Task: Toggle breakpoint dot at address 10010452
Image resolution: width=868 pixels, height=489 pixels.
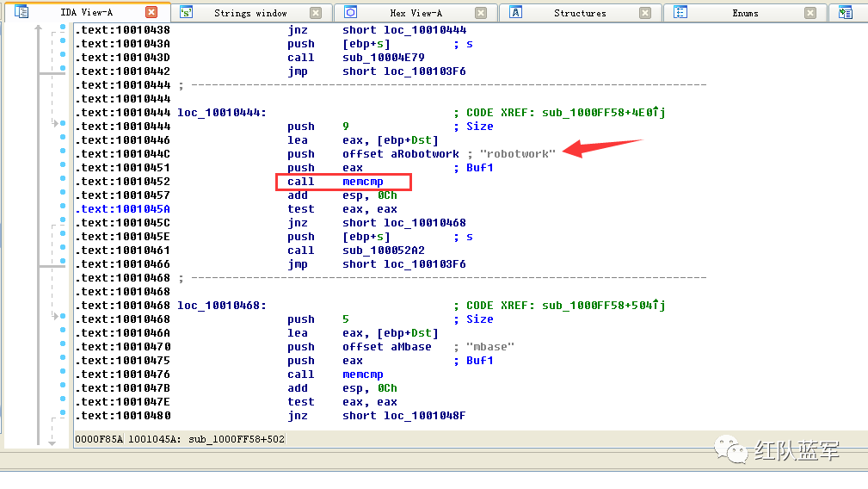Action: (x=63, y=179)
